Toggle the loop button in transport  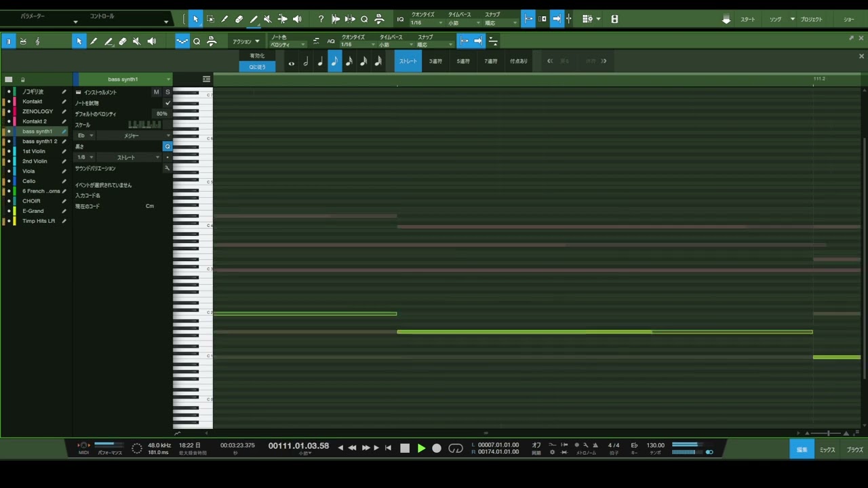point(456,448)
